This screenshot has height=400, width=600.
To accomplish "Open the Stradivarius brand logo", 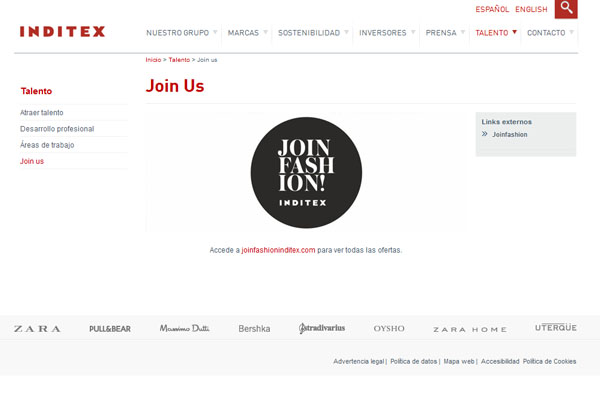I will click(x=322, y=328).
